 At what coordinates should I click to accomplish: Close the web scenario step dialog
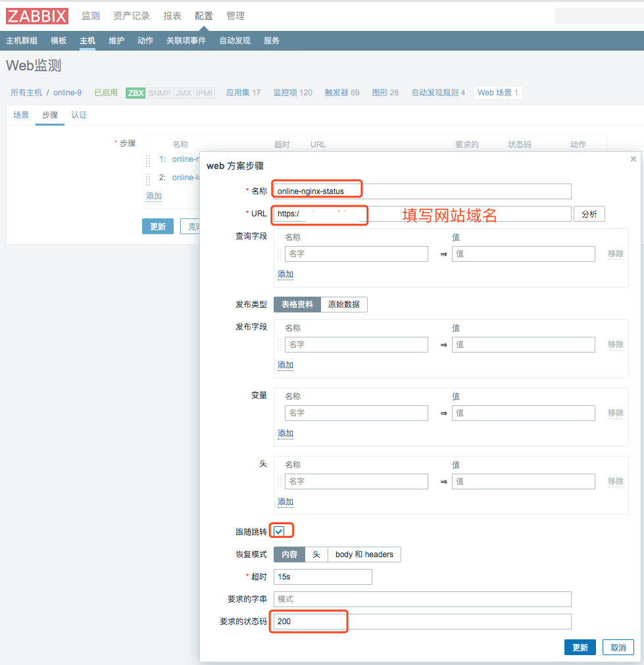(x=633, y=159)
